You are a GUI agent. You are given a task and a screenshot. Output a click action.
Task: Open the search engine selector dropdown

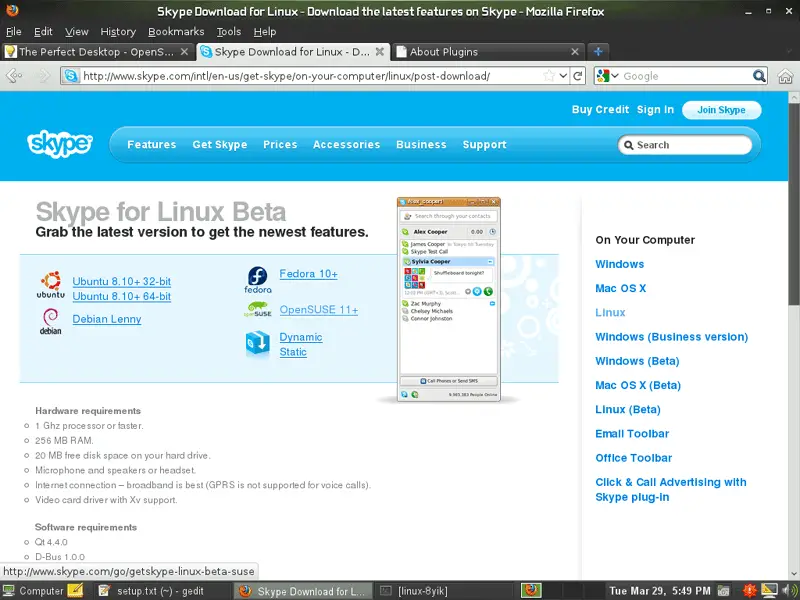point(615,76)
